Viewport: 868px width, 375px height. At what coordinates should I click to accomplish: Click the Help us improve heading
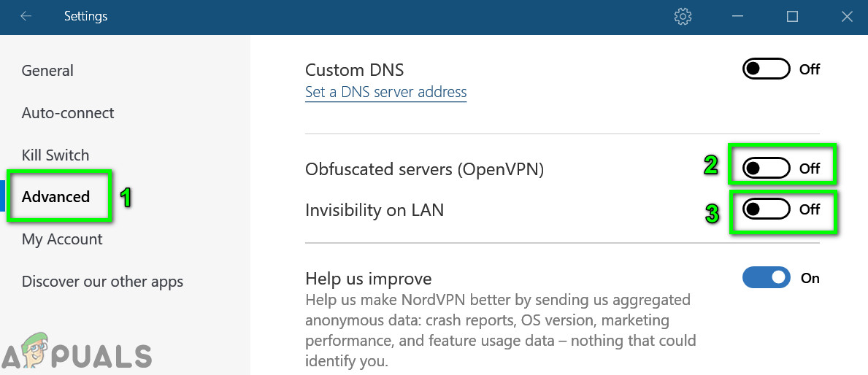pyautogui.click(x=368, y=279)
